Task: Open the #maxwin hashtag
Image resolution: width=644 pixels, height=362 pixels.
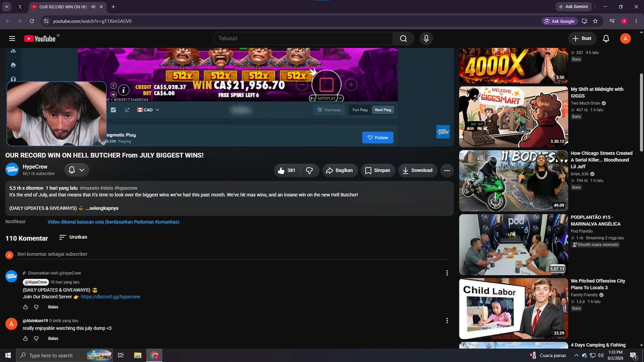Action: pos(89,188)
